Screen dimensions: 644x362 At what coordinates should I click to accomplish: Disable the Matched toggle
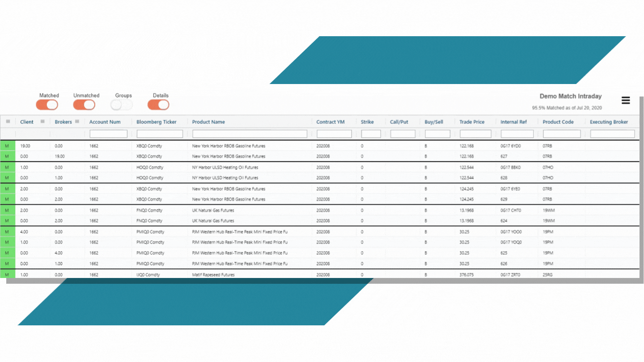[x=47, y=105]
